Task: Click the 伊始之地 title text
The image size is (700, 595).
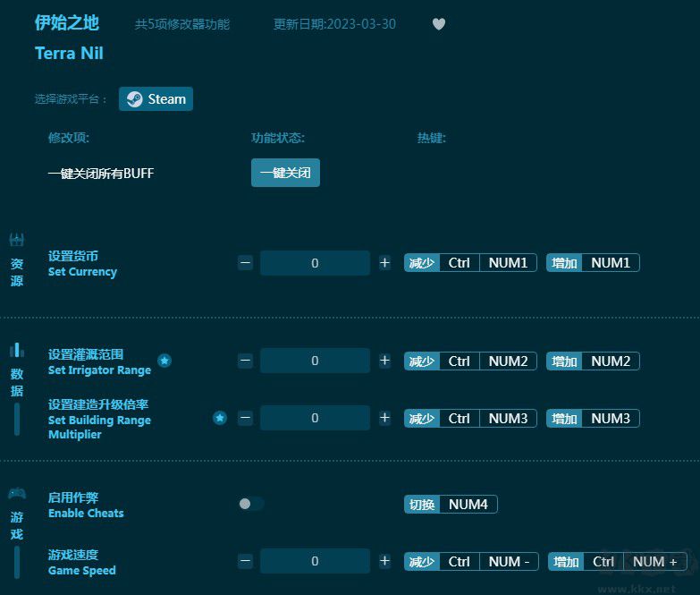Action: [x=67, y=22]
